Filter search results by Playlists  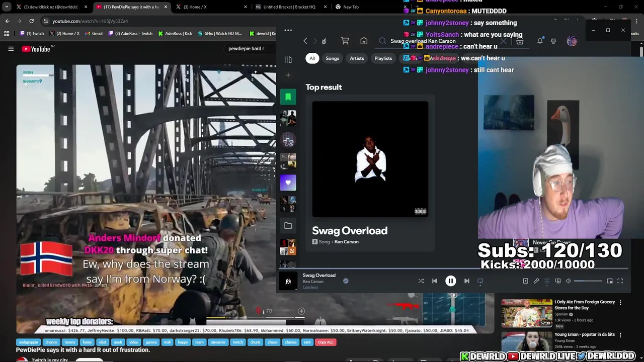[383, 58]
